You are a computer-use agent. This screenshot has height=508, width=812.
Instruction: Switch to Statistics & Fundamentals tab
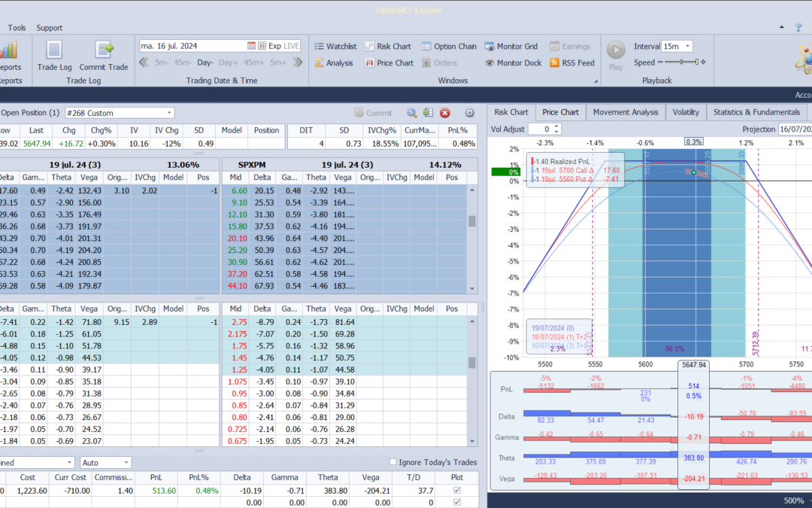(756, 112)
